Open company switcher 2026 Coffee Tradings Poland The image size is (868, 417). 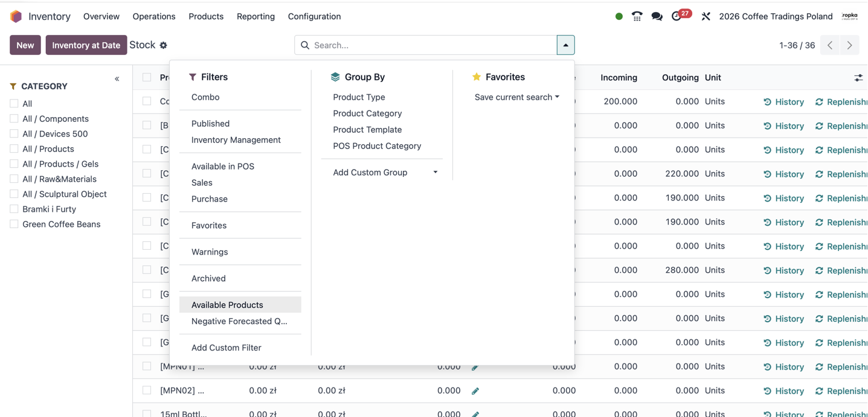pyautogui.click(x=776, y=16)
